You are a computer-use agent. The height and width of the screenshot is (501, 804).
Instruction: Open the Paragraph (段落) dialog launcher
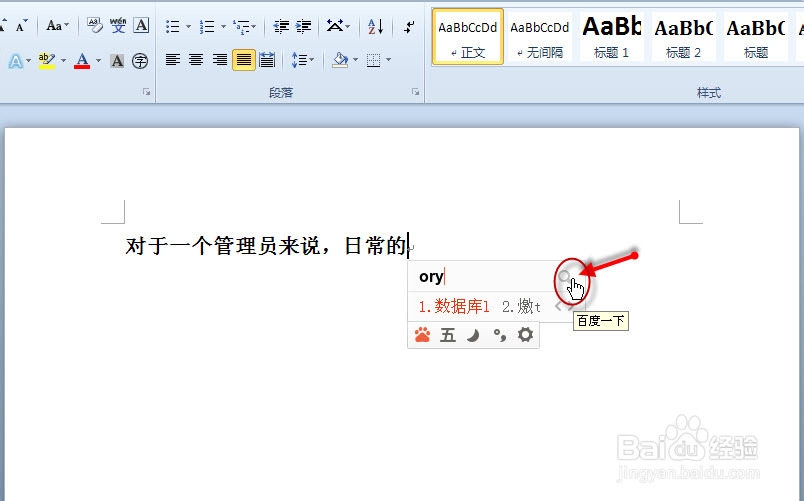pyautogui.click(x=415, y=92)
